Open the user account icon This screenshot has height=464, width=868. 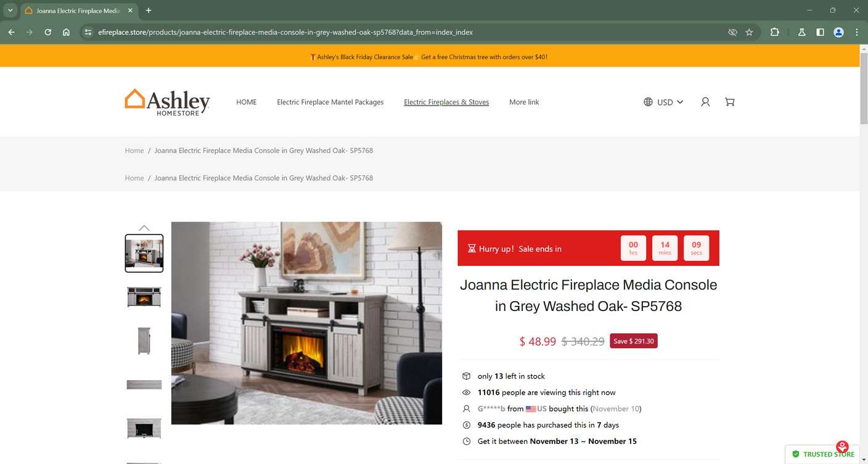(x=705, y=102)
